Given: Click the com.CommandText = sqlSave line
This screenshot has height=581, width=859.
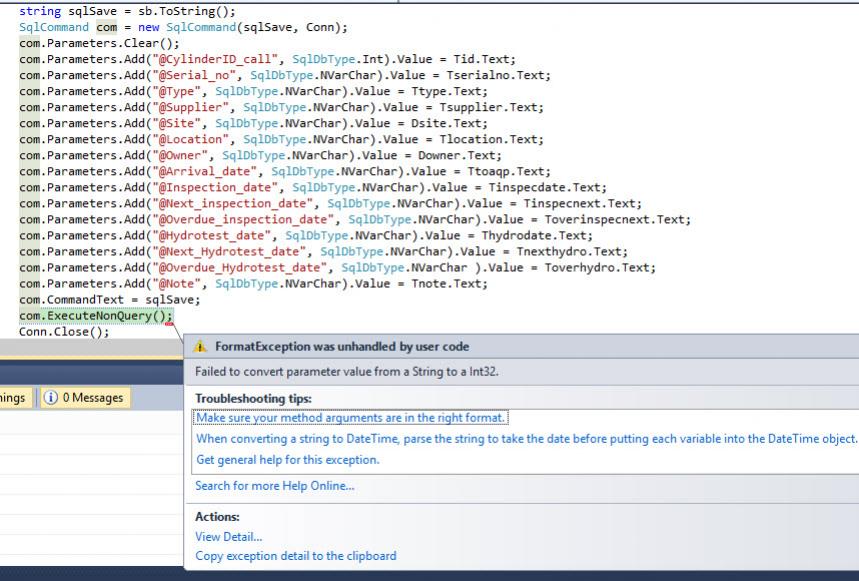Looking at the screenshot, I should [109, 300].
